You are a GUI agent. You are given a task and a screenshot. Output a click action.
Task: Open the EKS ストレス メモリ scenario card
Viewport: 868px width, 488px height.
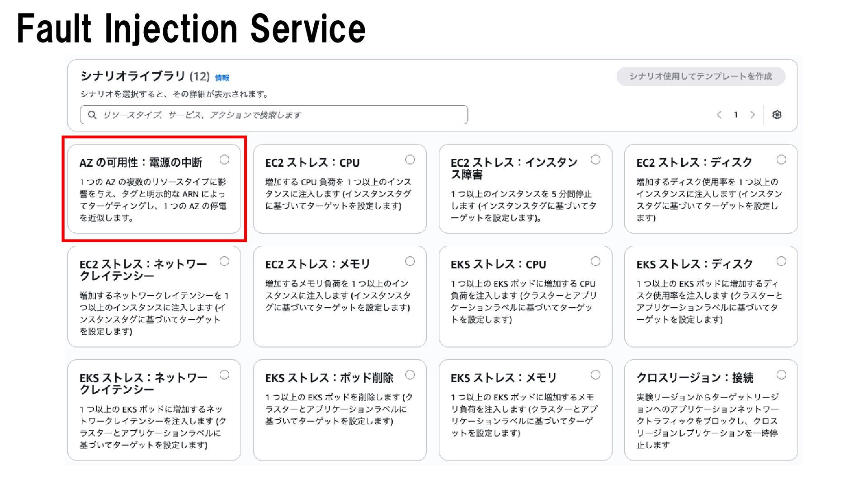pyautogui.click(x=525, y=410)
